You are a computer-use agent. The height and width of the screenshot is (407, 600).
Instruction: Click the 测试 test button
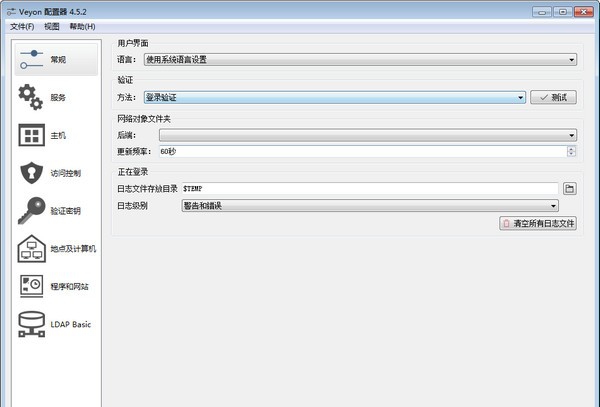tap(553, 97)
